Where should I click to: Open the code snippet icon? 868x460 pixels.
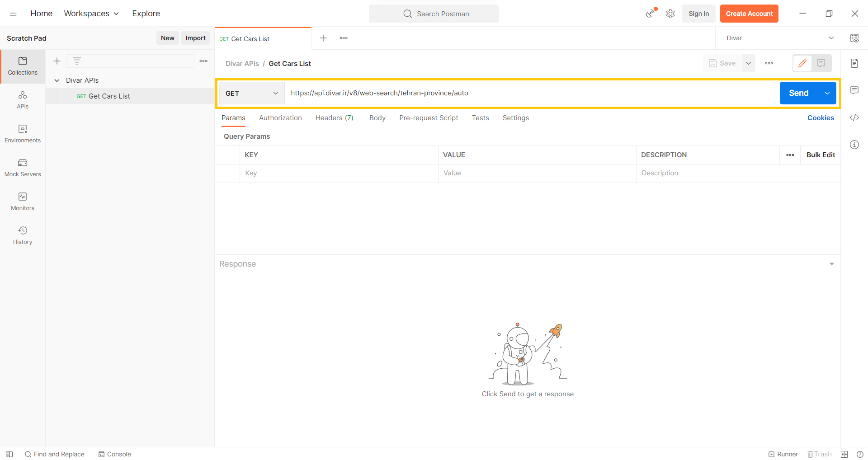854,117
